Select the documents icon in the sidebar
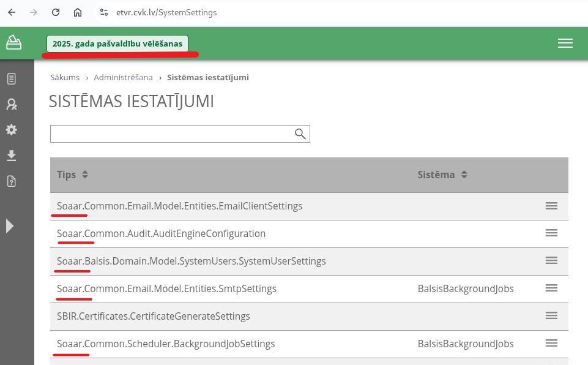The width and height of the screenshot is (588, 365). pos(11,78)
